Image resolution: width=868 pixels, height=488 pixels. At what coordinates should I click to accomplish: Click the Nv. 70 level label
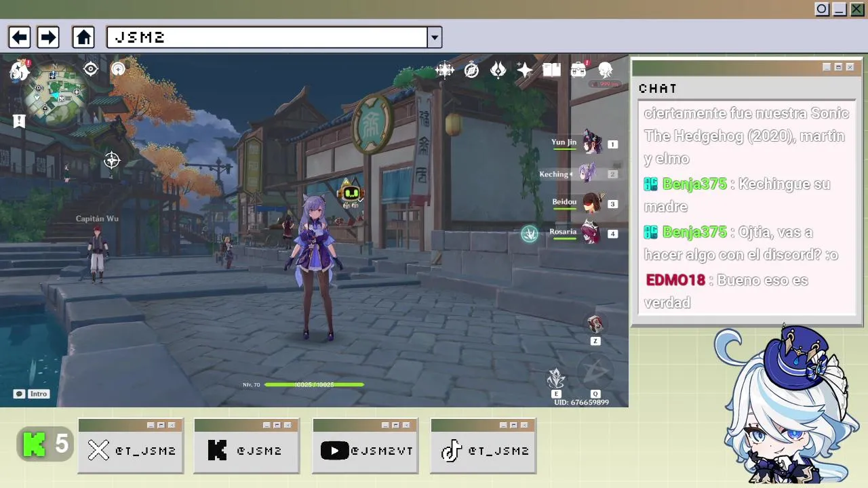click(x=251, y=384)
